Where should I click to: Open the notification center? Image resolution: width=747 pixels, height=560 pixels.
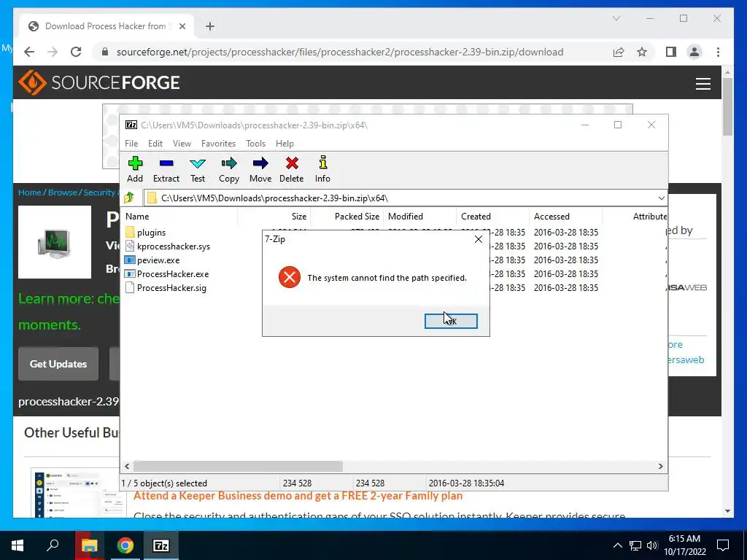tap(723, 545)
